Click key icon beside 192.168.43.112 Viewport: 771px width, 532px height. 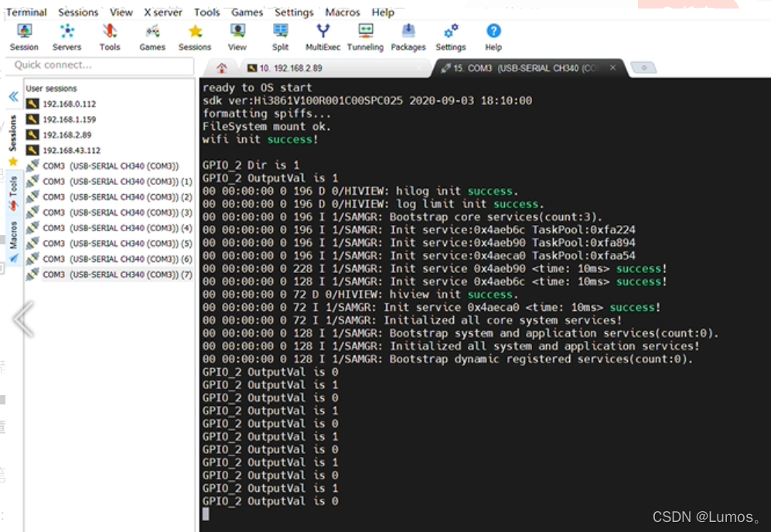32,151
